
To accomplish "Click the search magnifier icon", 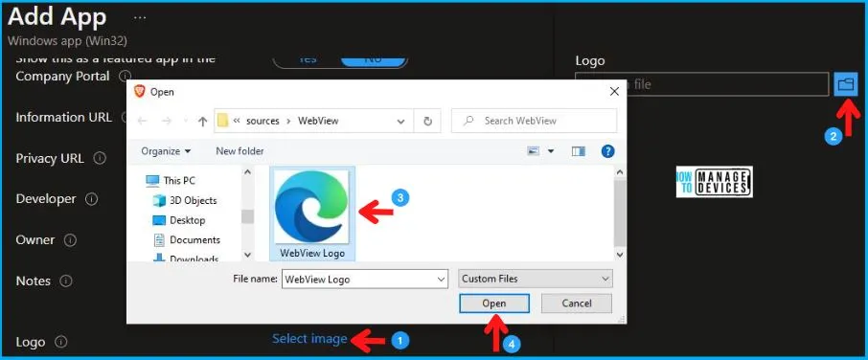I will [x=468, y=121].
